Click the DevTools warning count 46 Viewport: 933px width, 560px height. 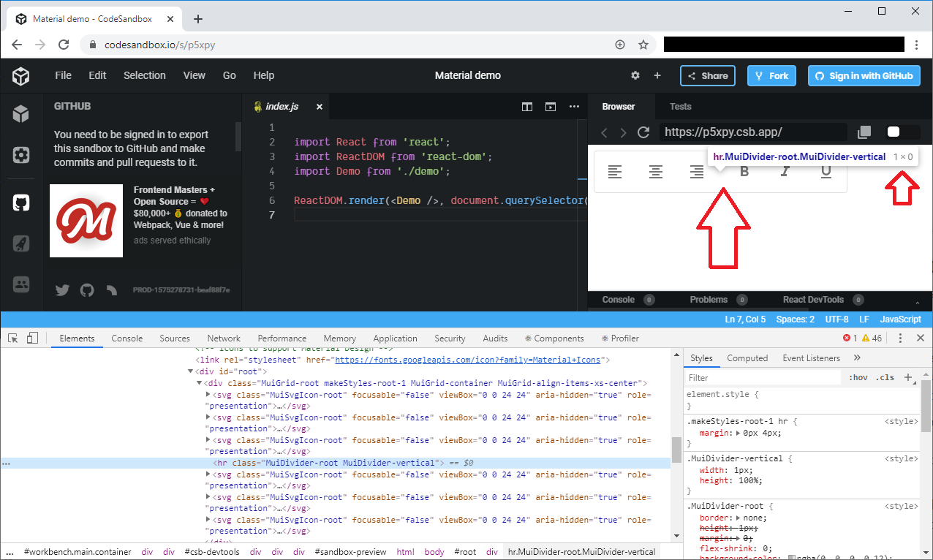pos(872,338)
